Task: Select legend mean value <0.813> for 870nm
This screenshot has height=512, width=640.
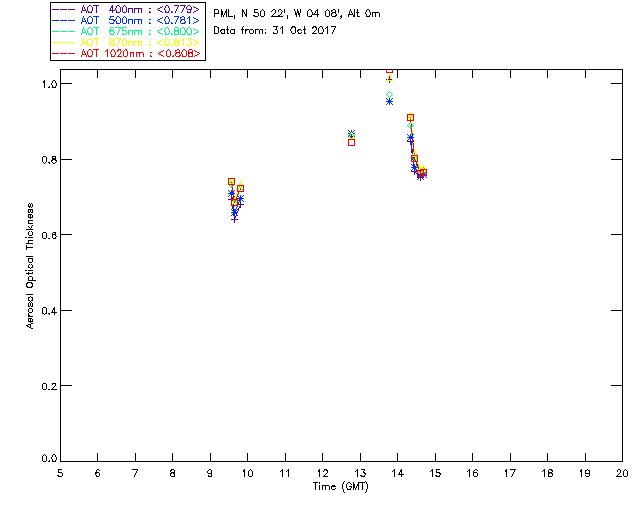Action: click(x=178, y=42)
